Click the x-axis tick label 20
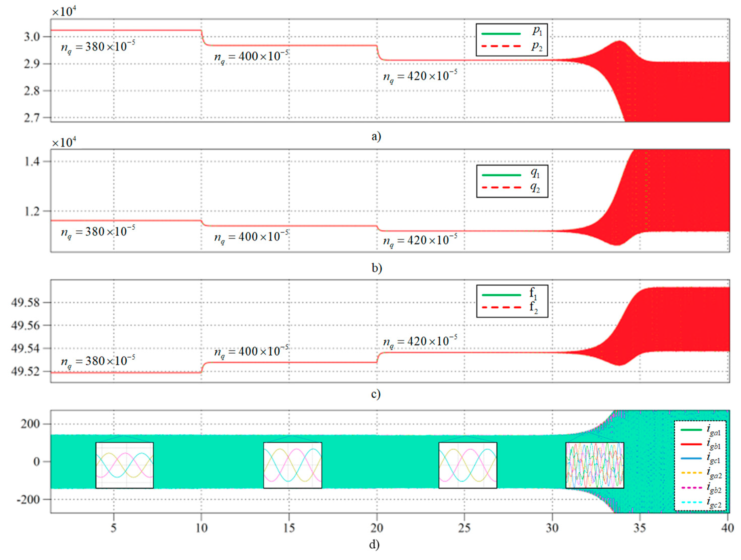This screenshot has width=741, height=560. (x=377, y=528)
